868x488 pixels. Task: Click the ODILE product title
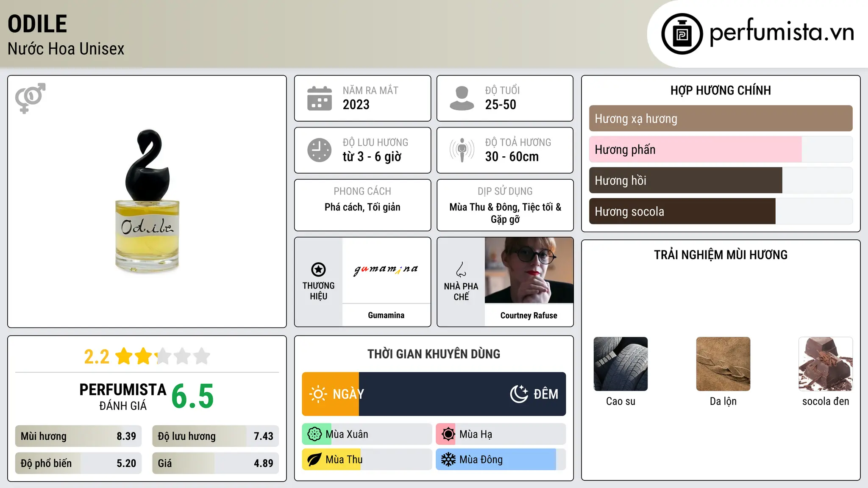click(x=37, y=24)
